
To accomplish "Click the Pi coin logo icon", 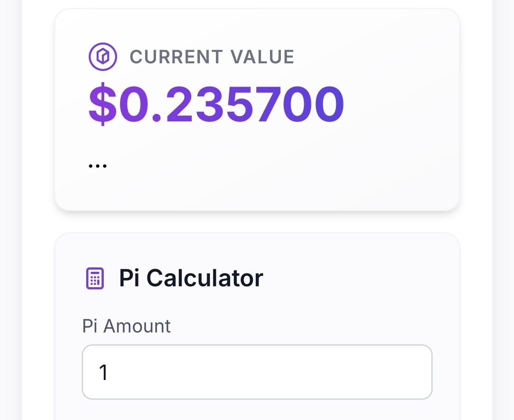I will 102,57.
